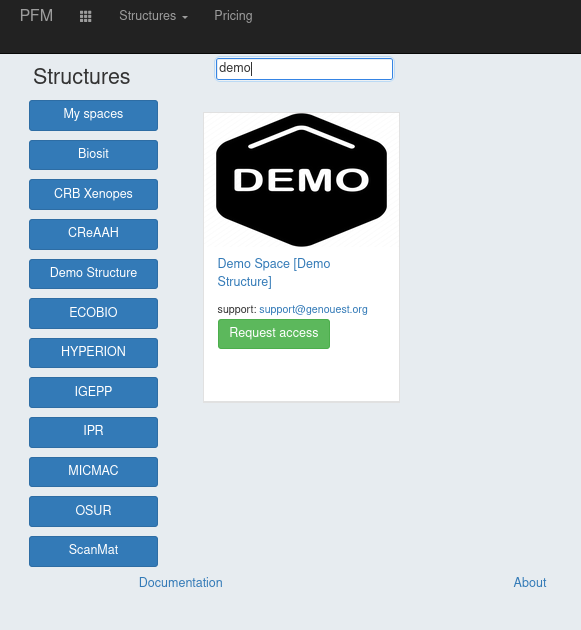Show Demo Structure spaces
Screen dimensions: 581x630
93,274
